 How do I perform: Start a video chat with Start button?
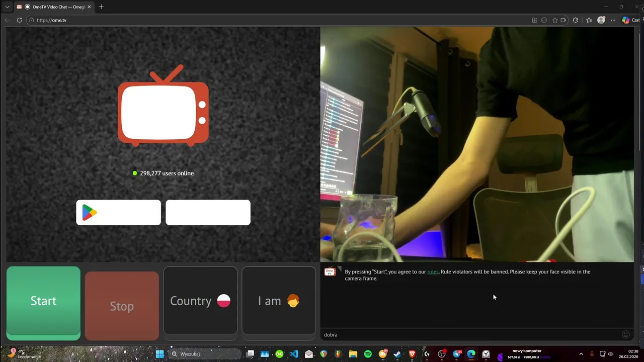pyautogui.click(x=43, y=303)
